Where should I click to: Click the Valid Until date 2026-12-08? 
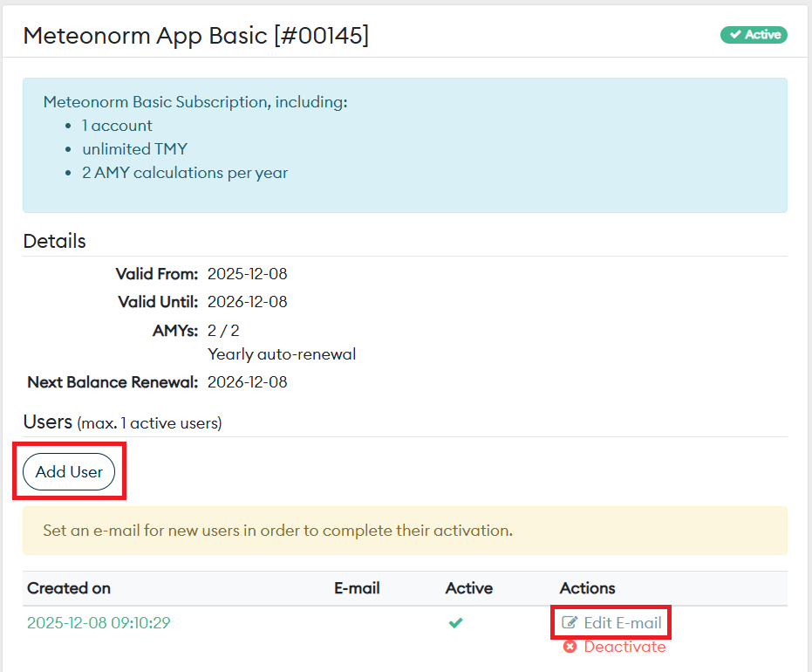click(247, 302)
